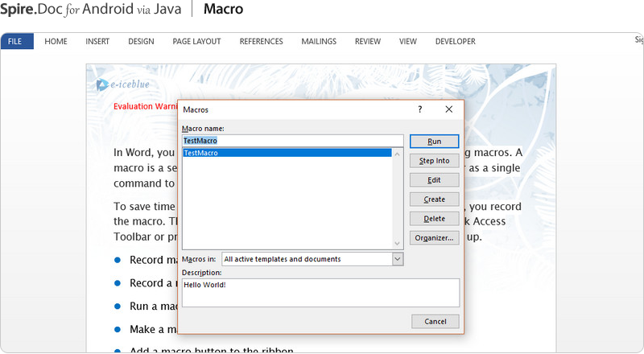
Task: Open the MAILINGS ribbon tab
Action: point(319,42)
